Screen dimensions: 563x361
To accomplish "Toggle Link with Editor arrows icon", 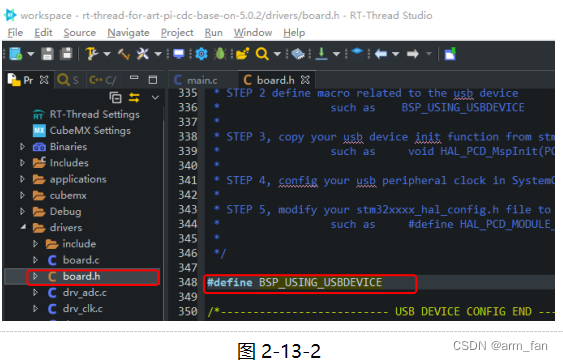I will click(x=134, y=97).
